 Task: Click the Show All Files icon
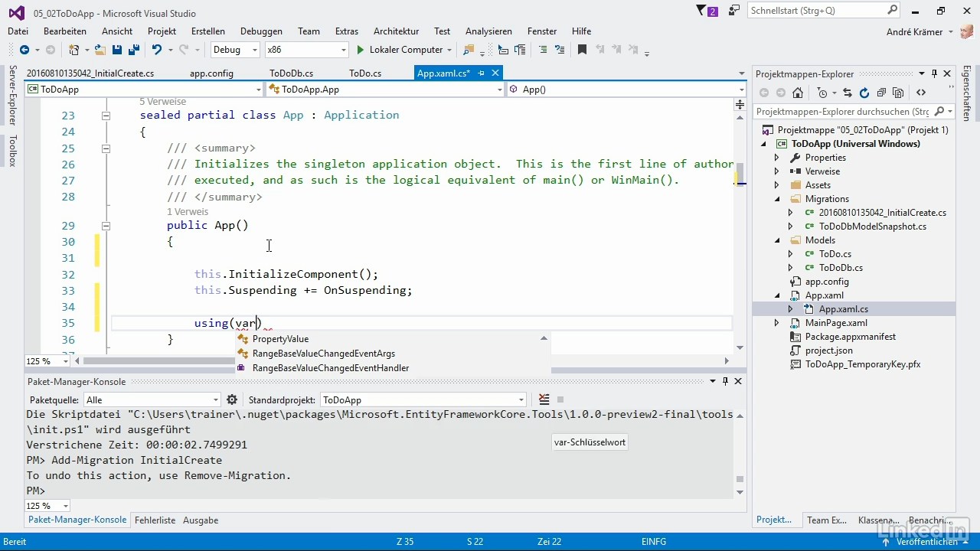(898, 93)
